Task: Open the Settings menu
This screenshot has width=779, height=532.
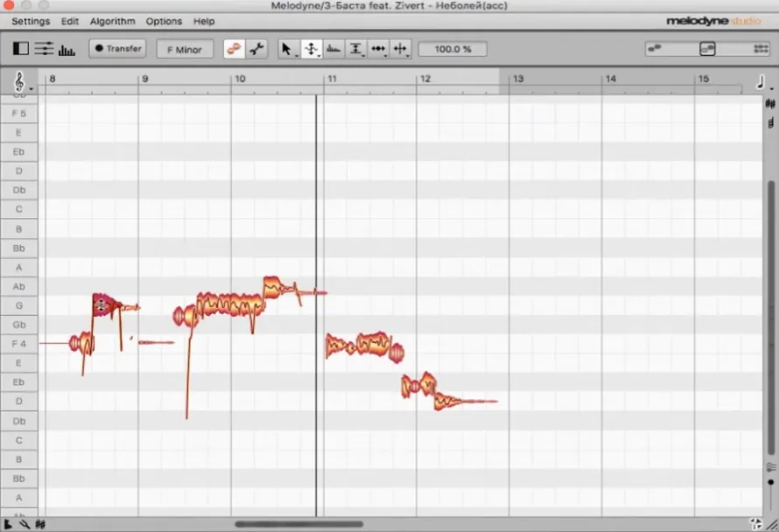Action: 31,21
